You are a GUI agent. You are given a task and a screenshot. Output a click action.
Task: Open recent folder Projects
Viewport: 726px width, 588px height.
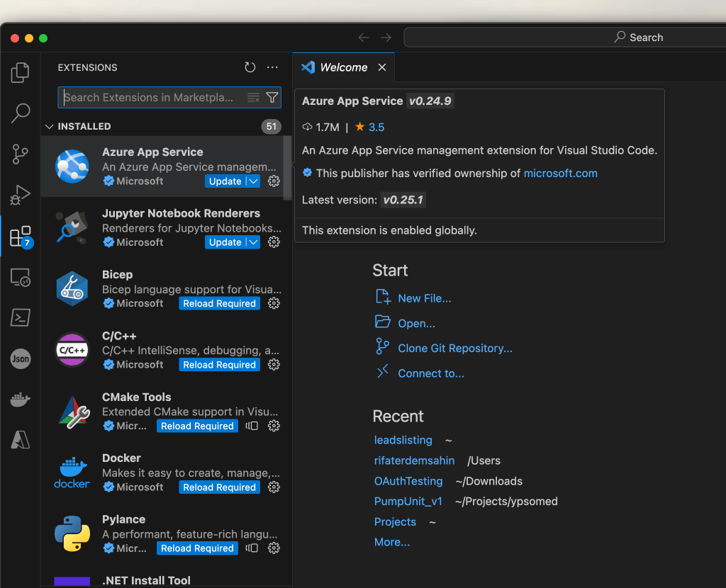click(395, 522)
